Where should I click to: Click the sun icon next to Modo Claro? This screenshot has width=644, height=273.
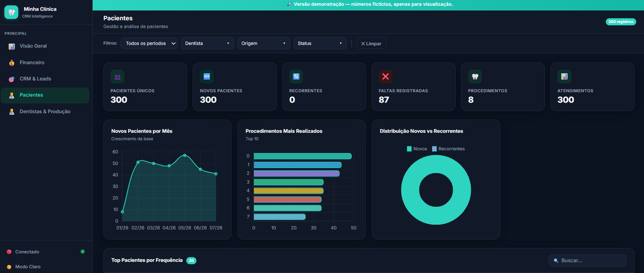[9, 267]
